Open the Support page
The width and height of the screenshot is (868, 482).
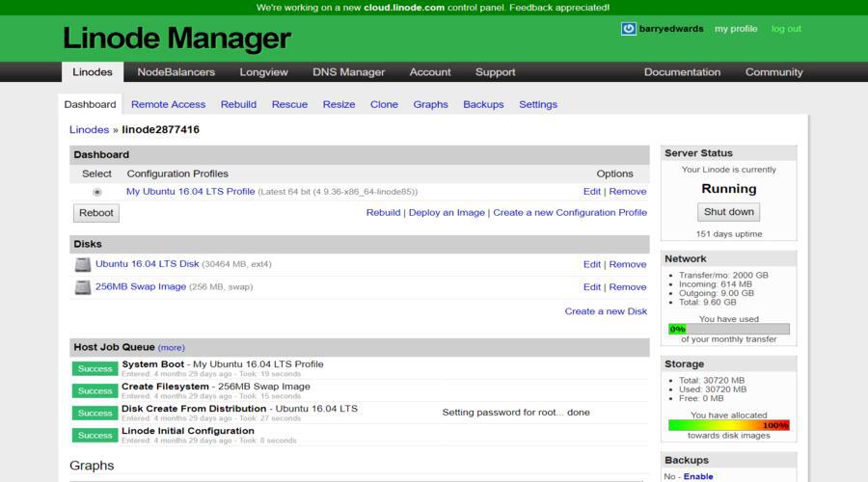click(x=495, y=72)
